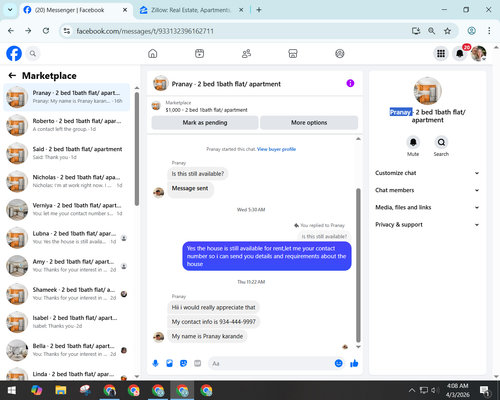Open the Copilot icon in taskbar
The height and width of the screenshot is (400, 500).
[x=36, y=390]
